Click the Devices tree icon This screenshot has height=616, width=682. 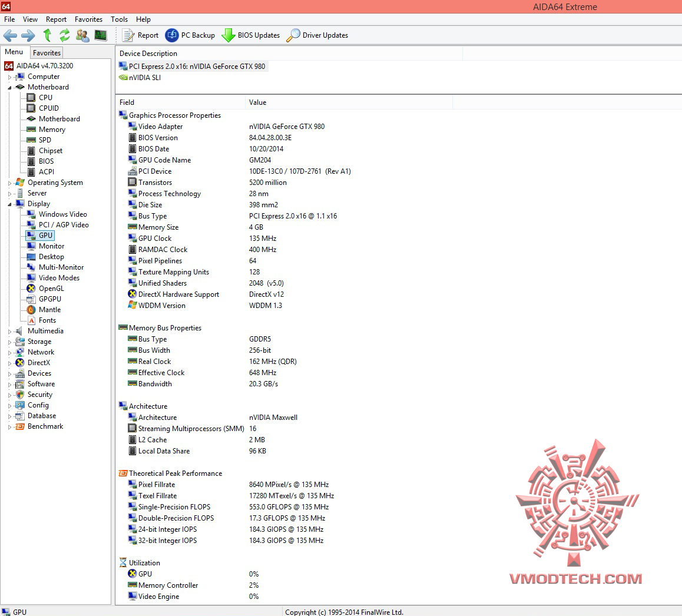click(20, 373)
